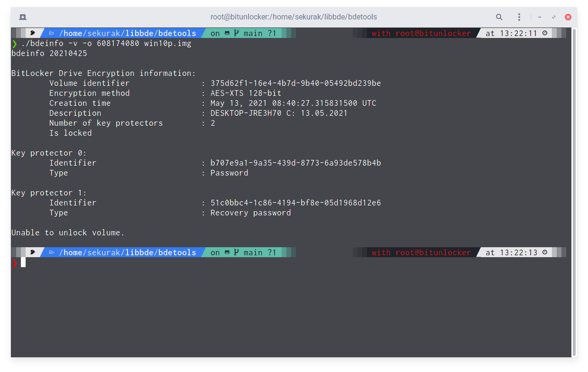Viewport: 588px width, 372px height.
Task: Click the Is locked line
Action: (x=71, y=133)
